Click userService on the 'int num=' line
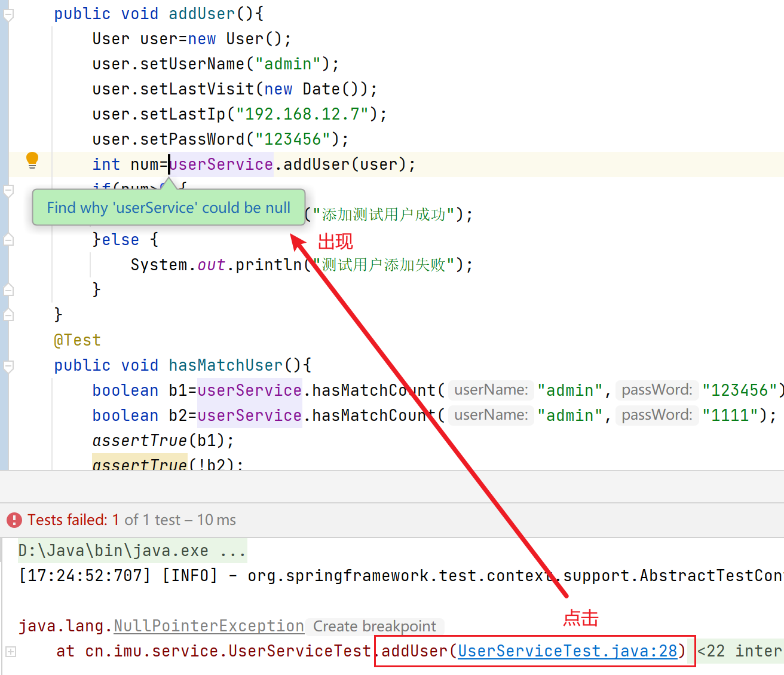This screenshot has height=675, width=784. point(221,164)
